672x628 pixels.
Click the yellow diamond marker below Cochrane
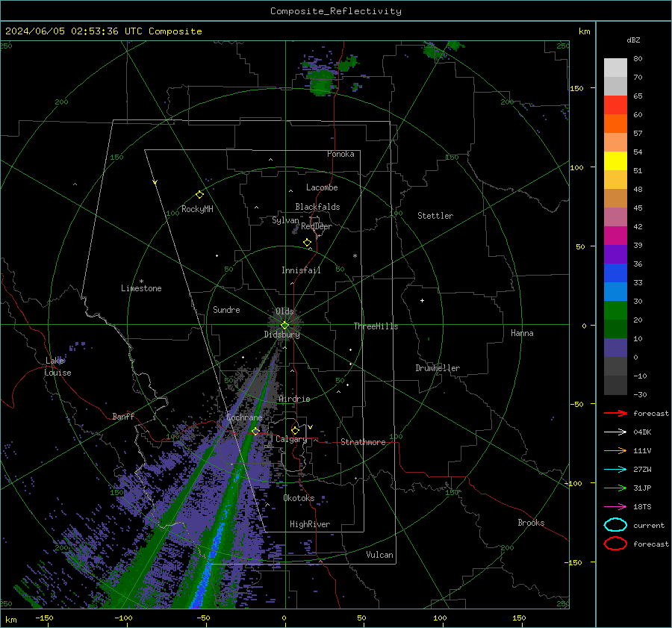256,431
